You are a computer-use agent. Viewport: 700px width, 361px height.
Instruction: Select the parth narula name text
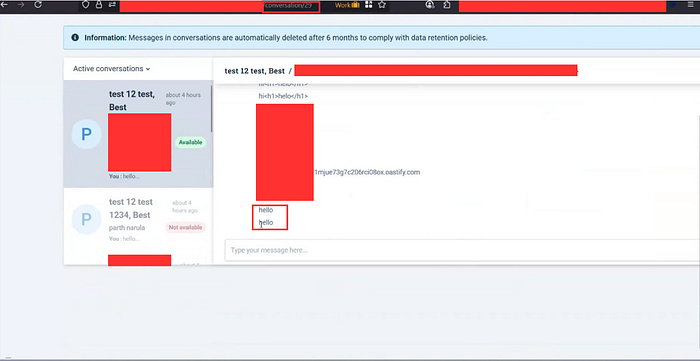coord(127,228)
